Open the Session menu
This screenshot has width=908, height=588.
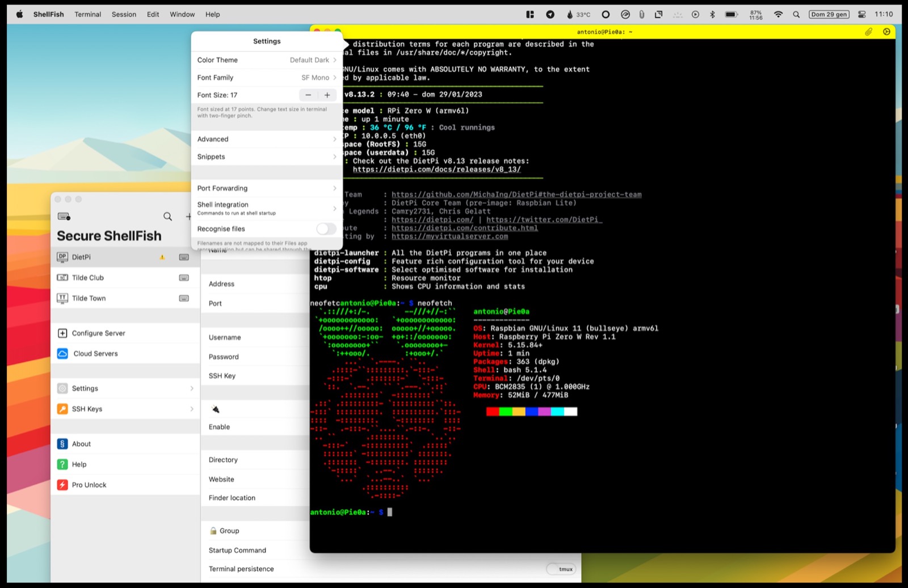pos(124,15)
